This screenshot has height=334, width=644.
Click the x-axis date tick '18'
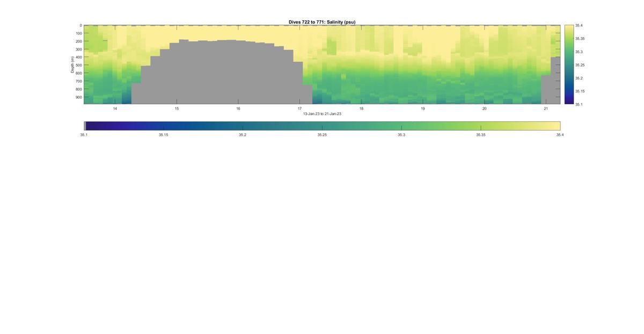(x=361, y=108)
